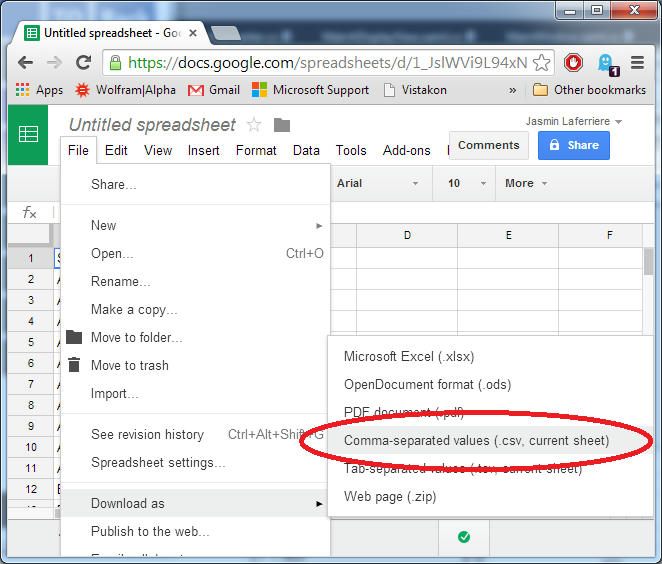662x564 pixels.
Task: Click the green Google Sheets home icon
Action: click(x=29, y=134)
